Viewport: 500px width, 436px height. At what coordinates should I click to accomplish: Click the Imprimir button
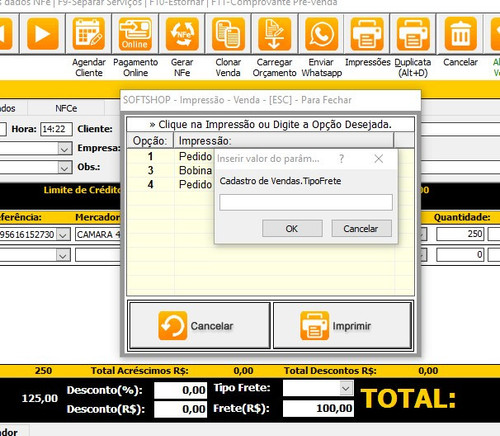(342, 326)
